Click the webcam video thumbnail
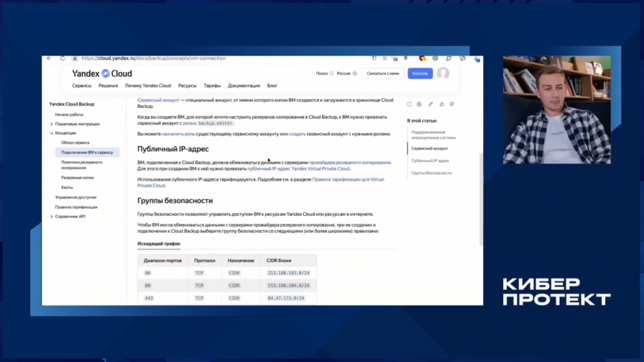Viewport: 644px width, 362px height. (x=557, y=110)
